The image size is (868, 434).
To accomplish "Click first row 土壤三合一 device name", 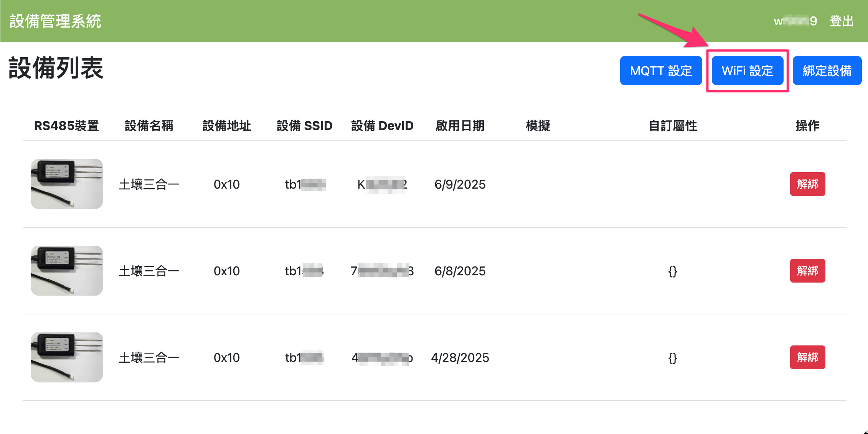I will (149, 184).
